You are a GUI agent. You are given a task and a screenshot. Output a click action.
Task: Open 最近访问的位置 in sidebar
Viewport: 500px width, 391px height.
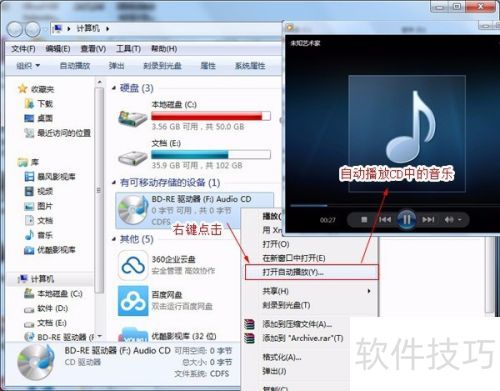click(x=57, y=133)
